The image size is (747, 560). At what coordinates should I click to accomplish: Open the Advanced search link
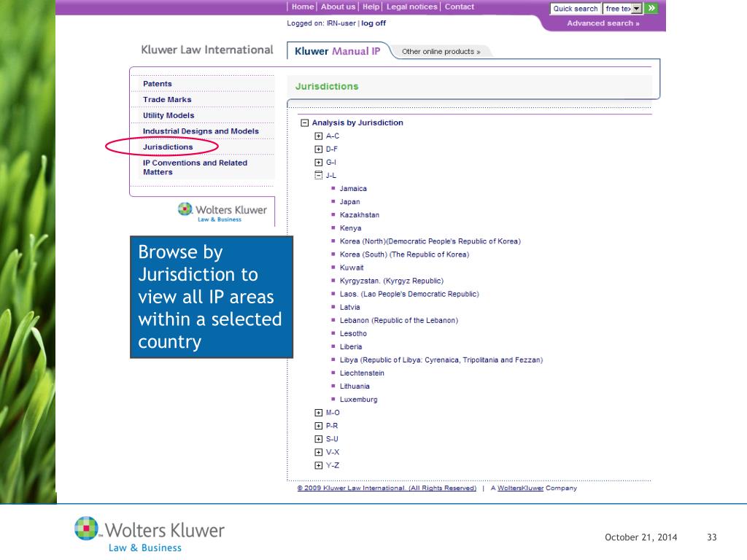pos(603,23)
